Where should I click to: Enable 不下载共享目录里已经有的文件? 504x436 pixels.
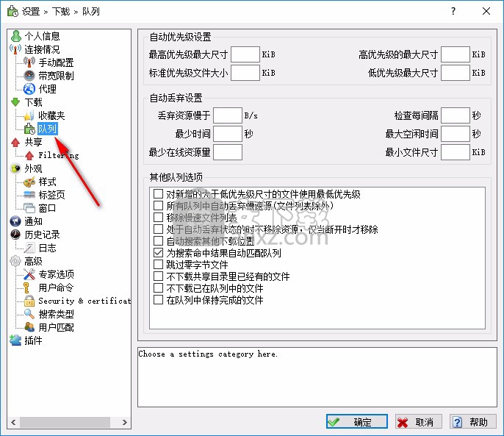(158, 276)
